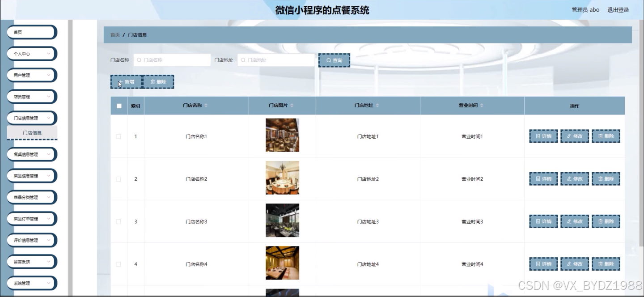Click 修改 for 门店名称4
The image size is (644, 297).
tap(575, 264)
